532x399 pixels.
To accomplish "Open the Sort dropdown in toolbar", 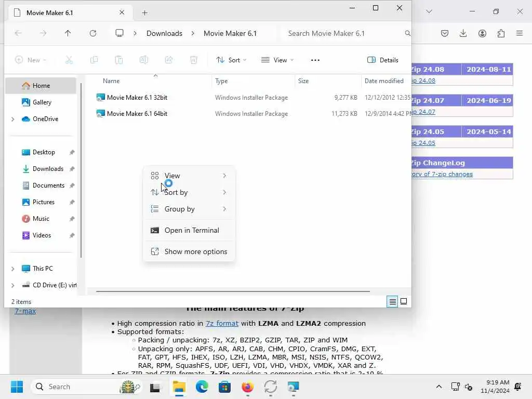I will (x=231, y=60).
